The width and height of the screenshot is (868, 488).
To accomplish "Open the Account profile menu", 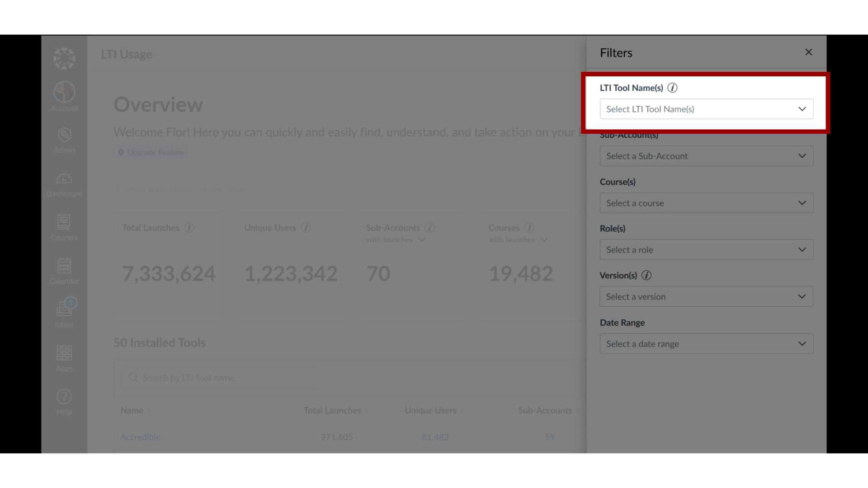I will [x=64, y=97].
